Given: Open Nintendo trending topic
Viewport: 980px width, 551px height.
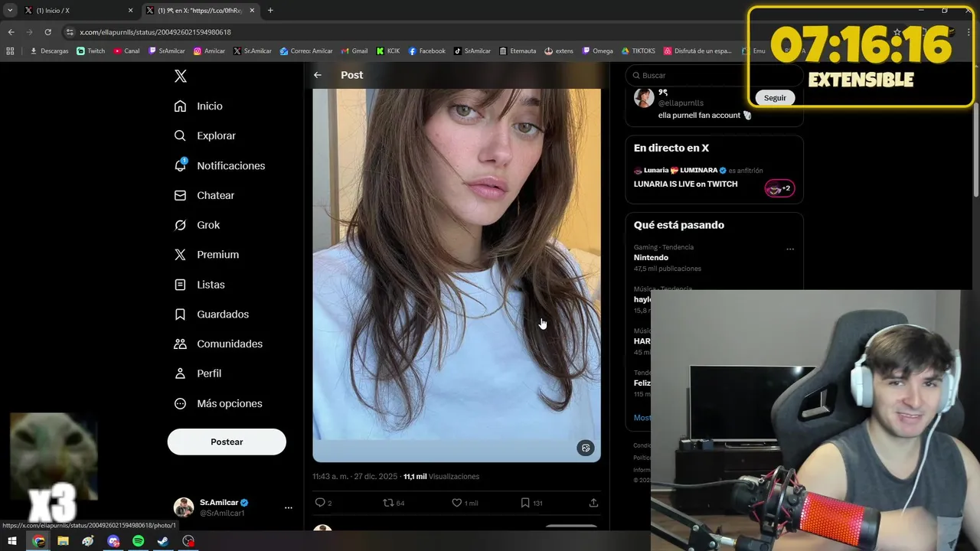Looking at the screenshot, I should (x=651, y=258).
